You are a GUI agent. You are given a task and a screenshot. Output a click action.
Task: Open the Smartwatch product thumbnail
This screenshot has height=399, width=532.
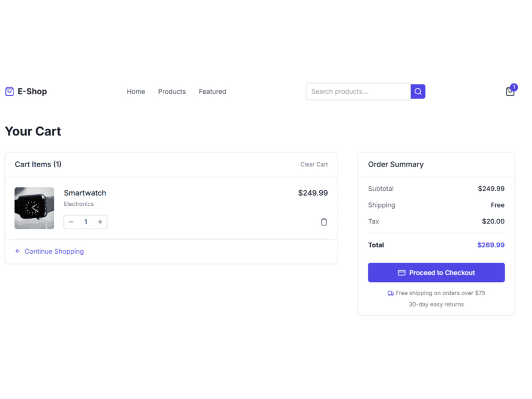pos(34,208)
